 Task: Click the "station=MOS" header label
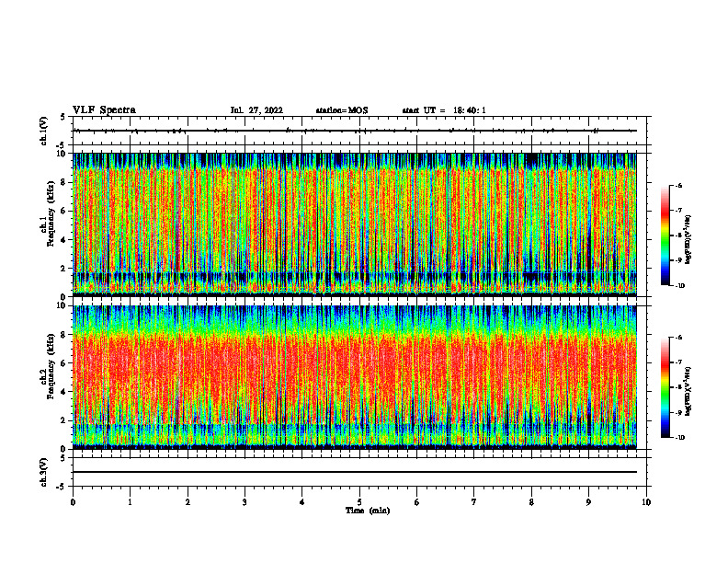(x=342, y=110)
